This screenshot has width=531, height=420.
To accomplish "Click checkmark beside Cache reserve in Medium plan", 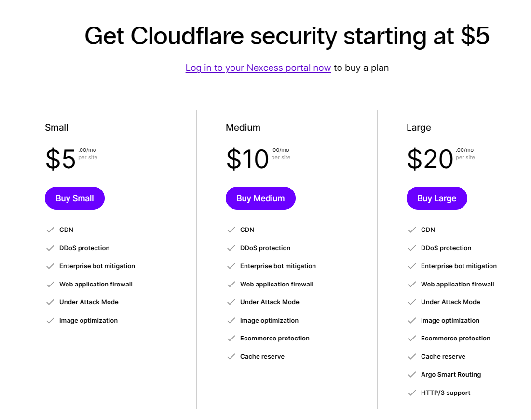I will pos(231,357).
